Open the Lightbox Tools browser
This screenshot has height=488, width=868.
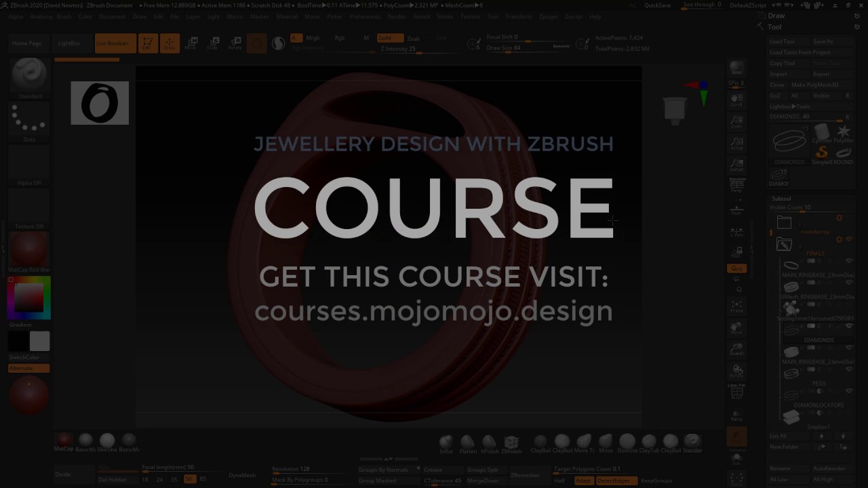(790, 106)
